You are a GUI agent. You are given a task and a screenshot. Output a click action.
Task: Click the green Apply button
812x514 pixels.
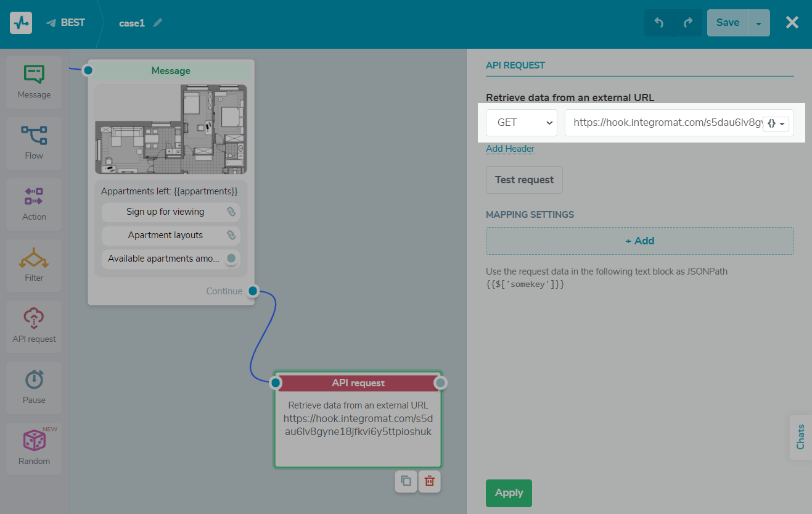point(509,493)
